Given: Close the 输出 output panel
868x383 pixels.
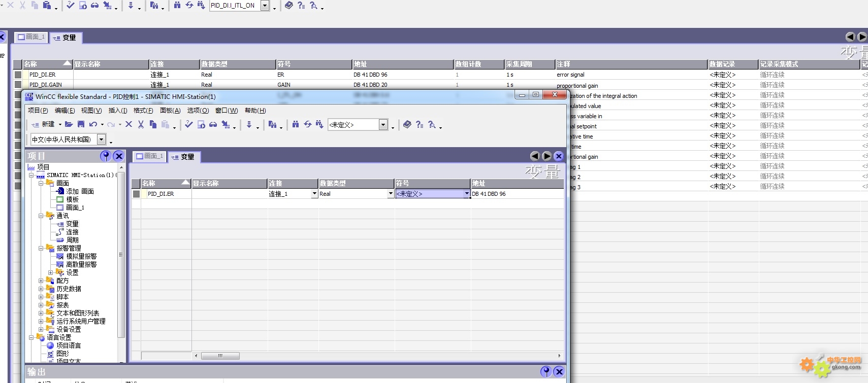Looking at the screenshot, I should click(559, 371).
